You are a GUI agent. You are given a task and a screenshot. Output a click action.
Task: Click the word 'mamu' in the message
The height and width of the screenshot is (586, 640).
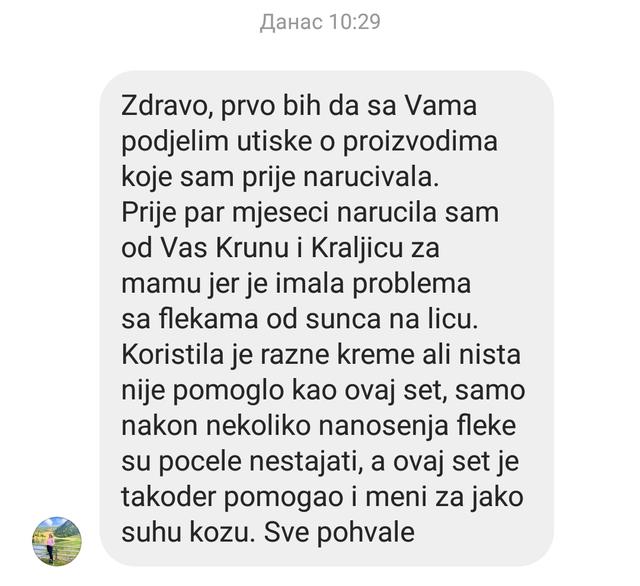click(x=161, y=284)
